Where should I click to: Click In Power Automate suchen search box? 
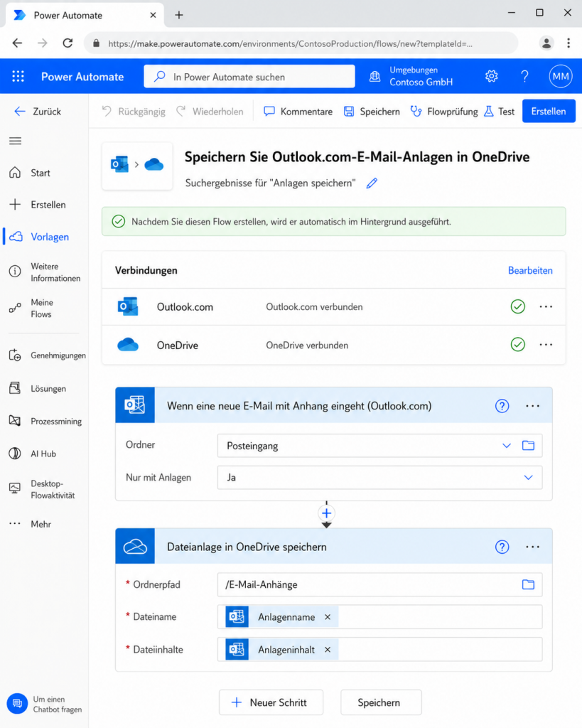[249, 76]
